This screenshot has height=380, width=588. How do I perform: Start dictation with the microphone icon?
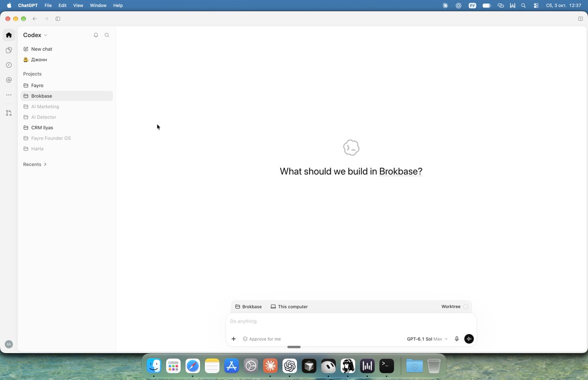(x=457, y=339)
